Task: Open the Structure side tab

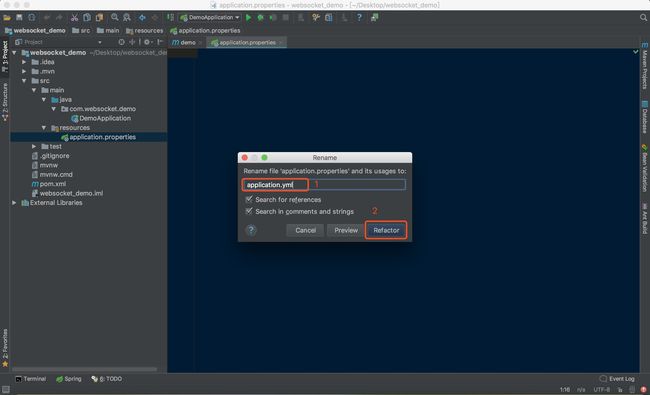Action: 5,102
